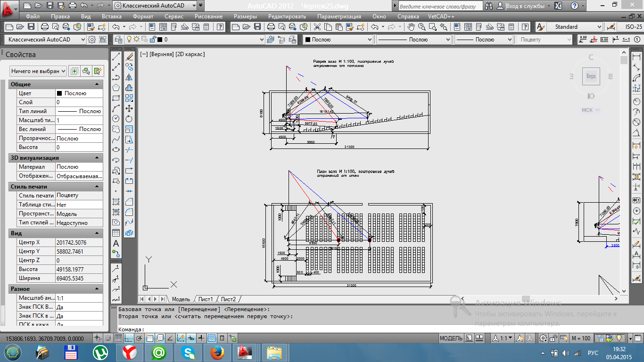Activate Zoom Realtime tool
The height and width of the screenshot is (362, 644).
click(x=421, y=27)
